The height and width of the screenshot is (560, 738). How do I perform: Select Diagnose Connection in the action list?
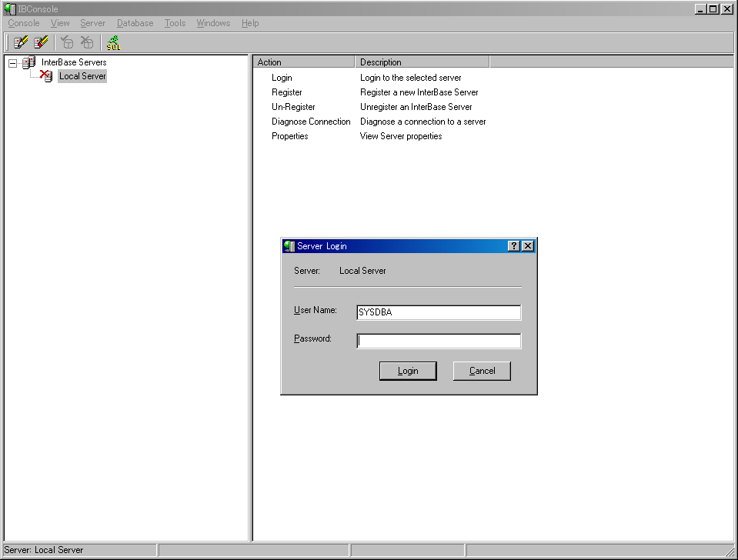tap(311, 122)
